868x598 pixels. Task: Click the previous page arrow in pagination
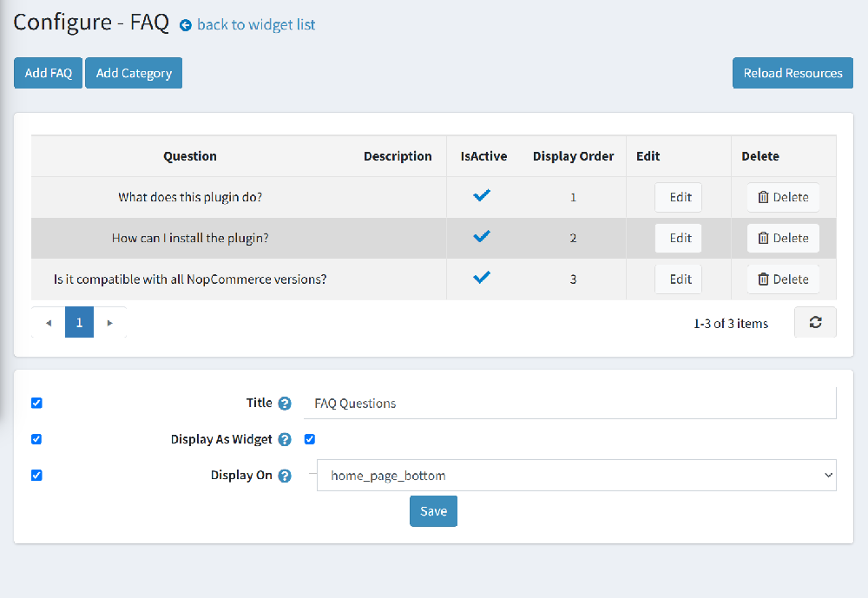pos(49,322)
